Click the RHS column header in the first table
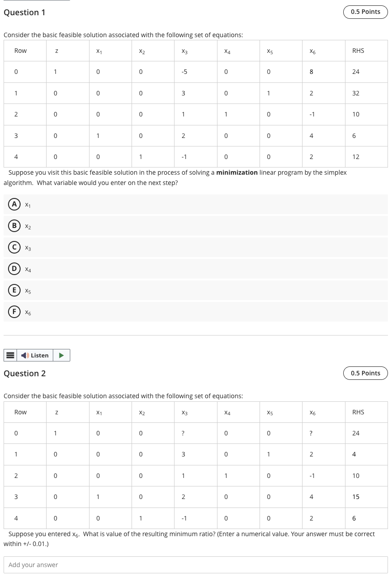This screenshot has width=392, height=585. 358,50
